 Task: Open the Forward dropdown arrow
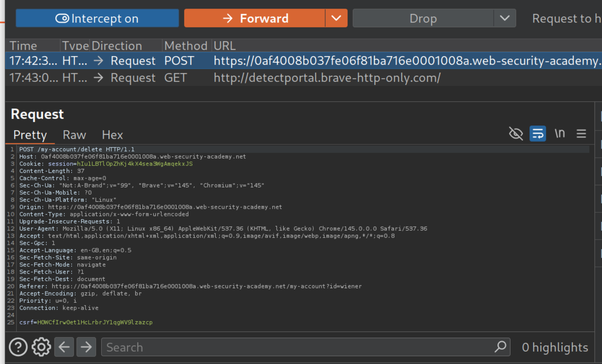(336, 19)
